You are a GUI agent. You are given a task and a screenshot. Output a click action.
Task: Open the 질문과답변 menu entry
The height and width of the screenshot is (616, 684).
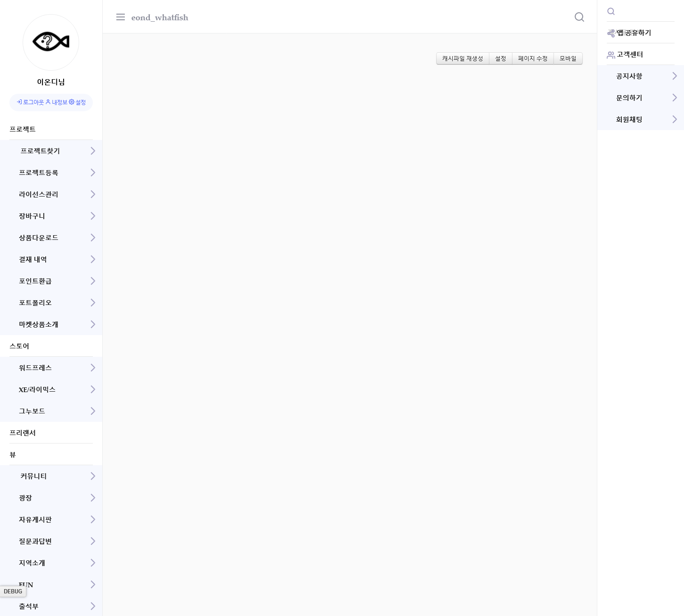[35, 541]
